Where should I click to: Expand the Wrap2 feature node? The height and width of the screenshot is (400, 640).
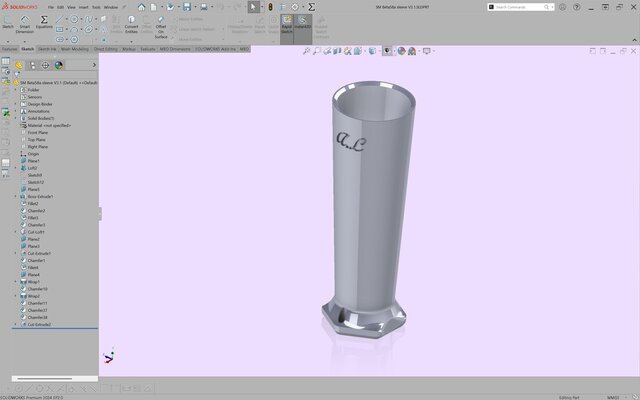pyautogui.click(x=16, y=296)
